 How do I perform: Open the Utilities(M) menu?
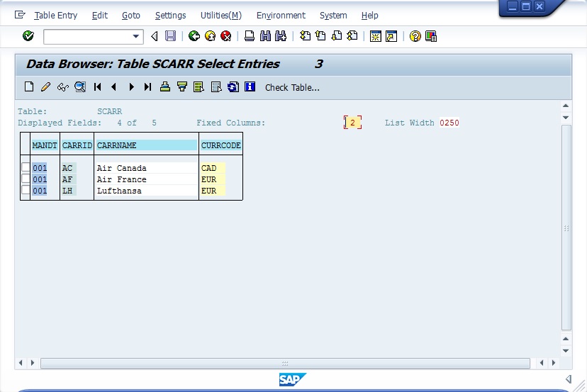[x=220, y=15]
